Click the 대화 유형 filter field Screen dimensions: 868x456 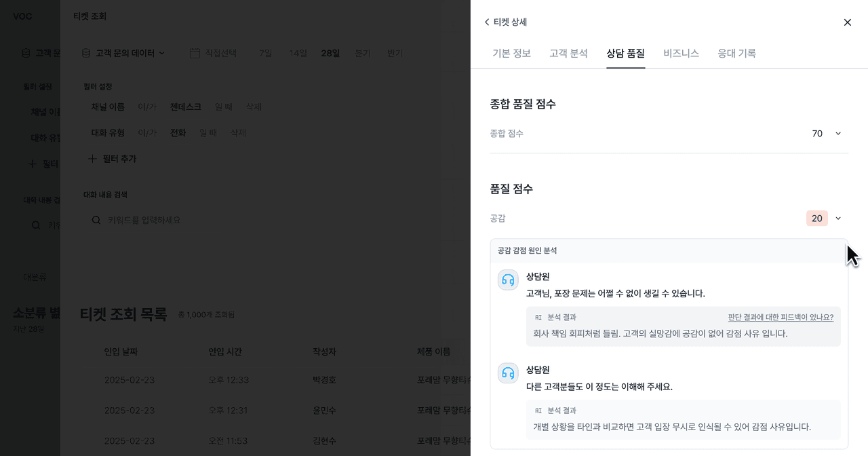coord(108,133)
